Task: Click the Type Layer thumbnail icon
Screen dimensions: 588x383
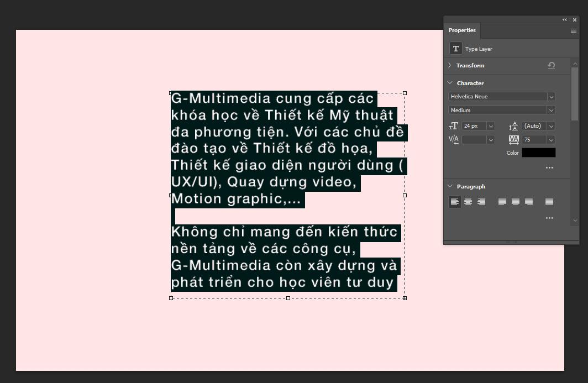Action: [455, 49]
